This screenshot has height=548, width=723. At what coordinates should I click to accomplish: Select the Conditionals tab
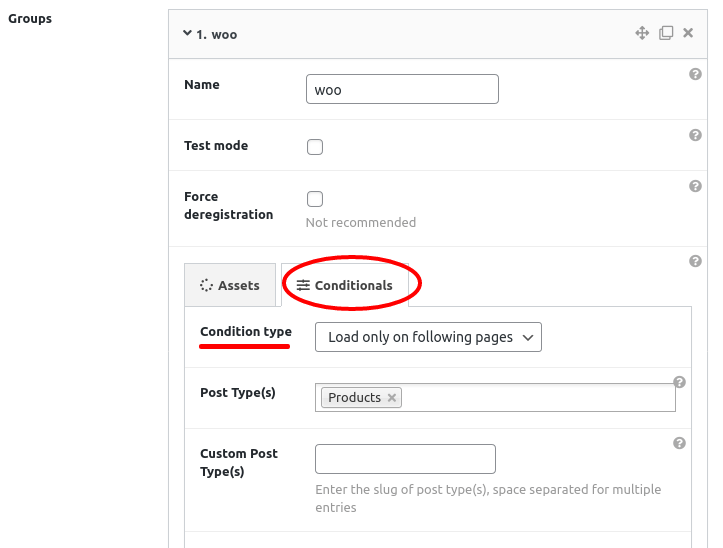click(344, 286)
